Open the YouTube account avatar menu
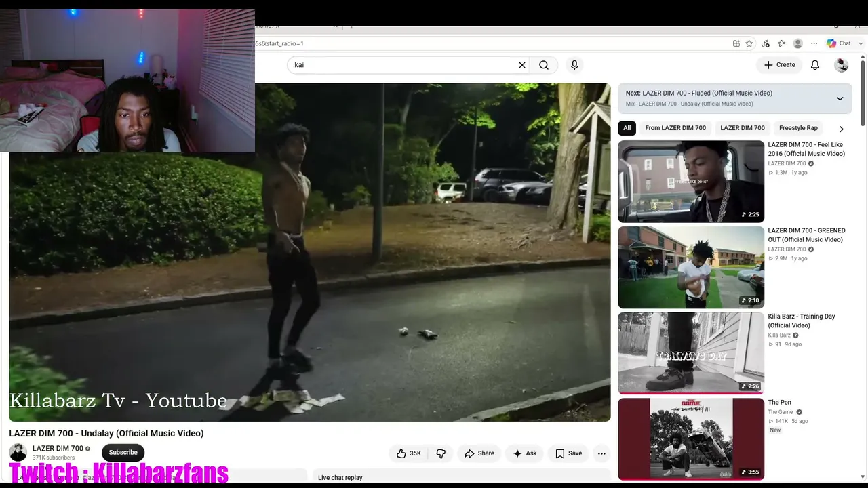Viewport: 868px width, 488px height. coord(842,65)
